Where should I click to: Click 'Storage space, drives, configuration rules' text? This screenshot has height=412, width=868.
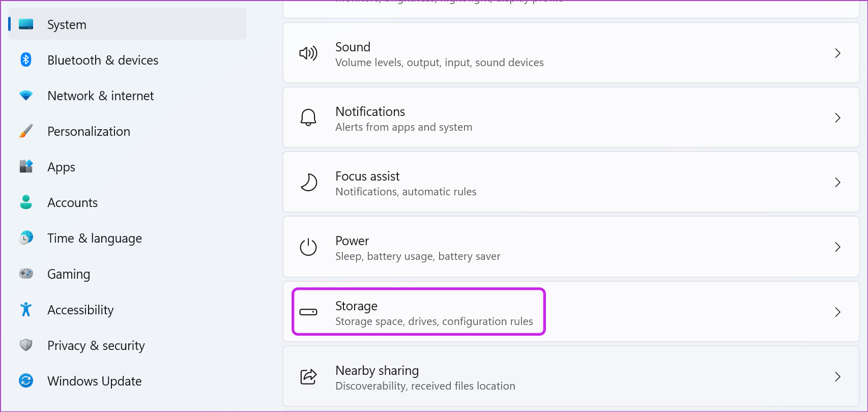(x=434, y=321)
